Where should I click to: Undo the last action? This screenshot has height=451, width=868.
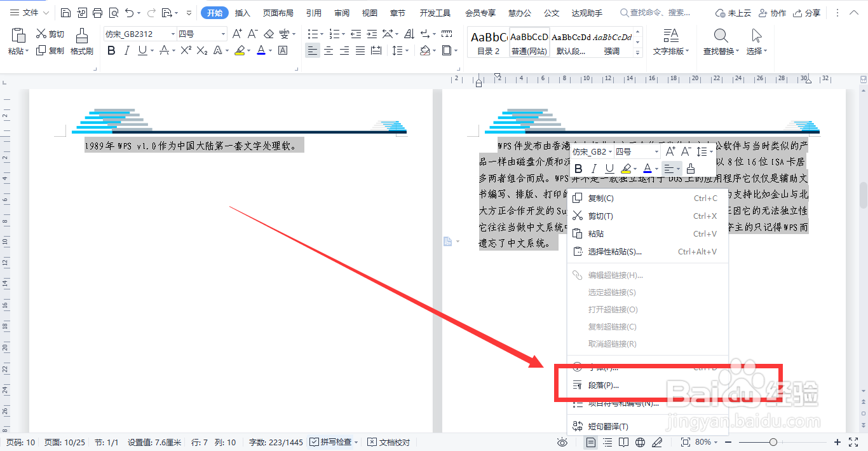coord(129,13)
